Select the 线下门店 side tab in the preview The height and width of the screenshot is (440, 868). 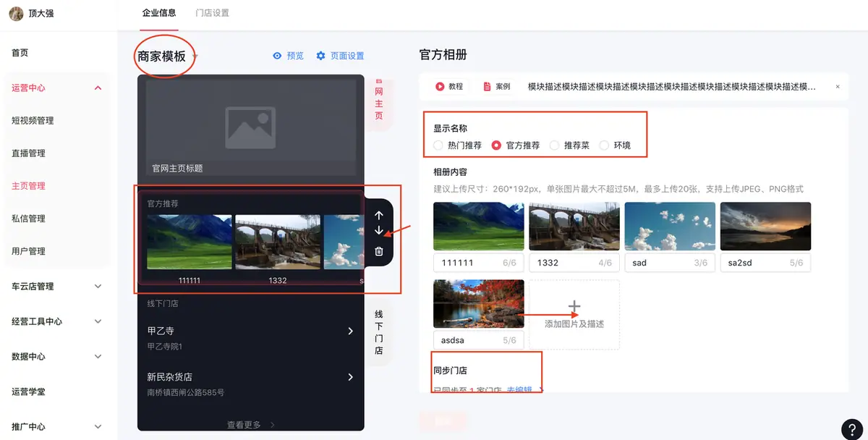point(379,333)
